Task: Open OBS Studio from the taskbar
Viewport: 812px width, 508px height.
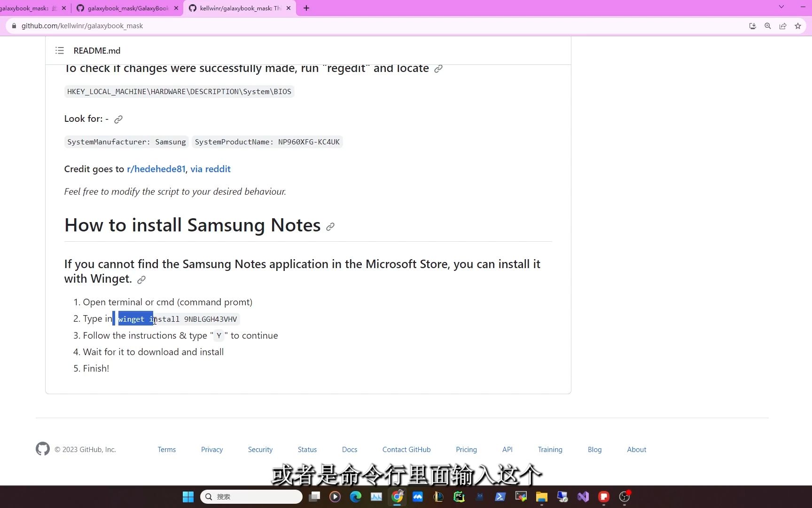Action: point(625,497)
